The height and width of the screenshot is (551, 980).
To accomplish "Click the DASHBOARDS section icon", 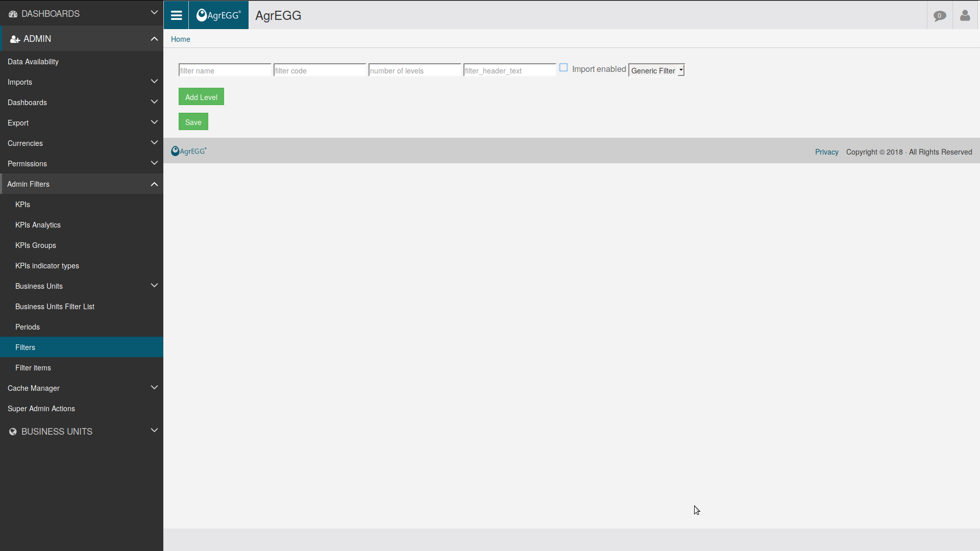I will coord(13,13).
